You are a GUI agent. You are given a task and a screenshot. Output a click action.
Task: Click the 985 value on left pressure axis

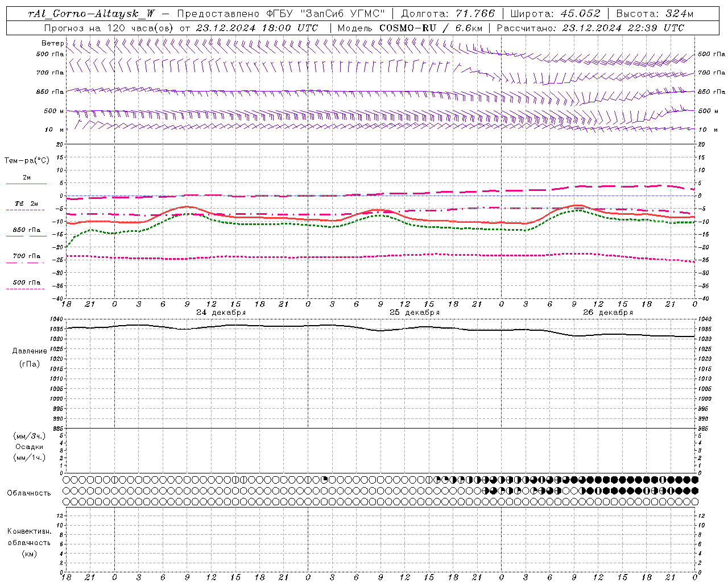[59, 429]
